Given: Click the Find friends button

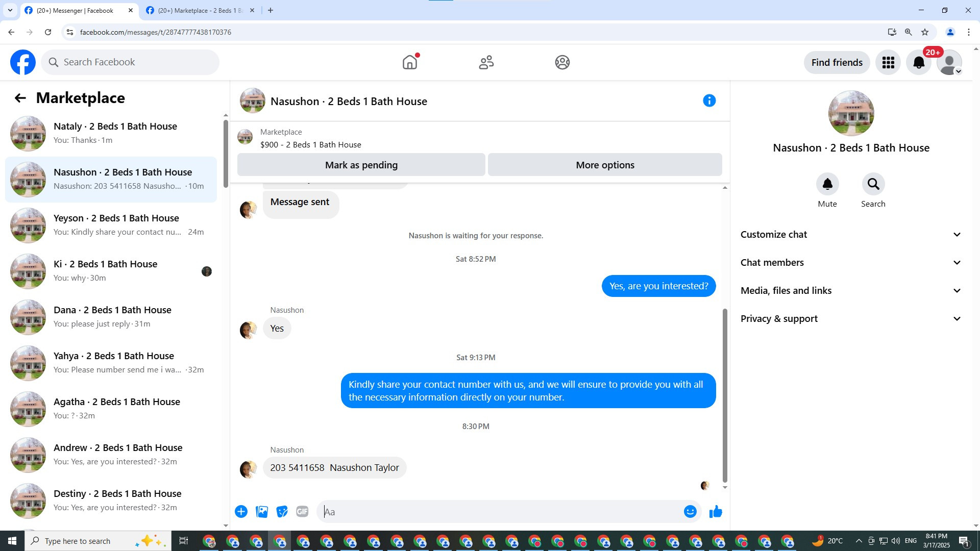Looking at the screenshot, I should click(837, 62).
